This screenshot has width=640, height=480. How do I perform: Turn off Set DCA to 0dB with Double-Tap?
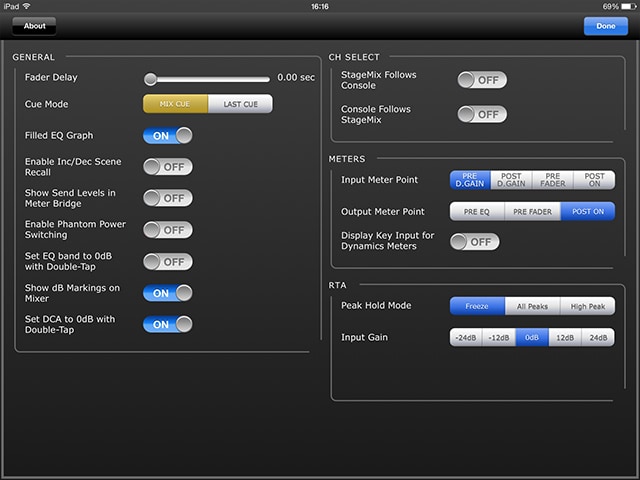click(x=167, y=324)
